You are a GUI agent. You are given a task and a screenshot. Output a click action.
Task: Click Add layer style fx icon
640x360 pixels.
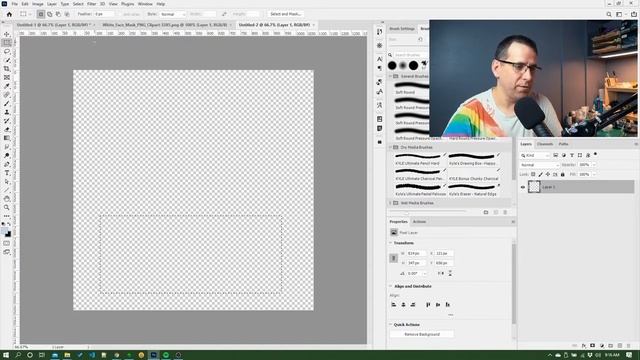(584, 346)
